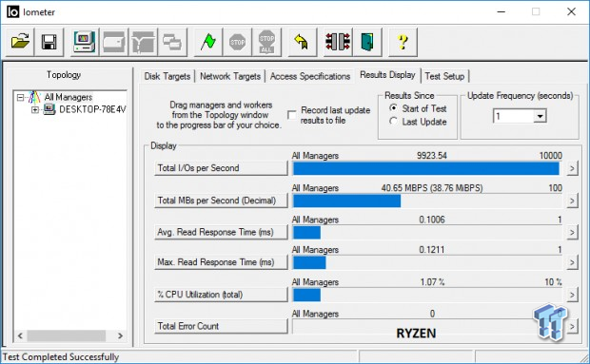Click the Stop current test icon
This screenshot has height=364, width=590.
pyautogui.click(x=238, y=42)
